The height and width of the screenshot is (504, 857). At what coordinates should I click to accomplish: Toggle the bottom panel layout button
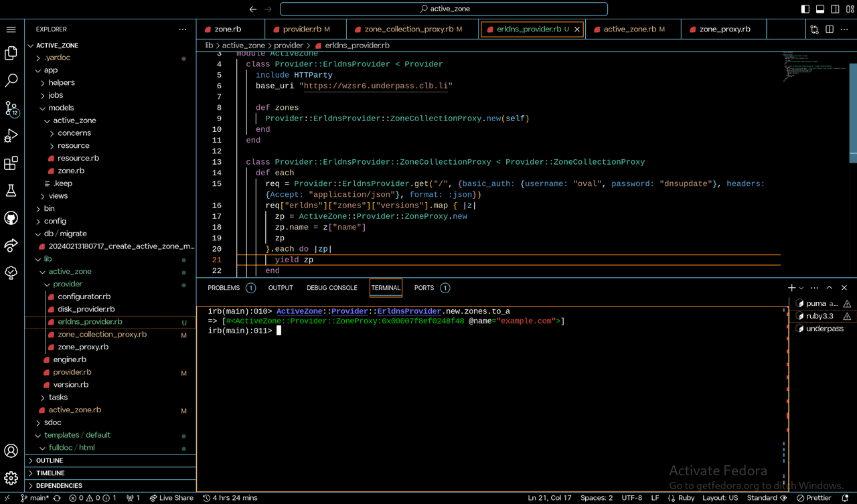click(x=820, y=9)
